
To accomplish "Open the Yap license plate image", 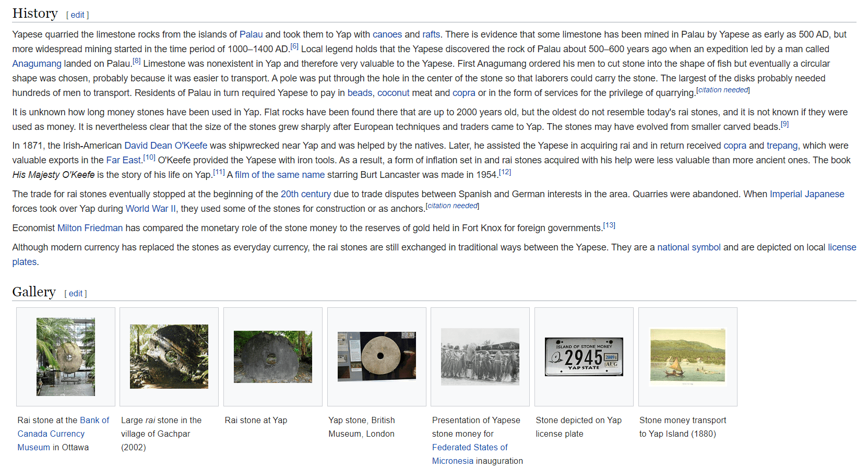I will click(x=584, y=357).
